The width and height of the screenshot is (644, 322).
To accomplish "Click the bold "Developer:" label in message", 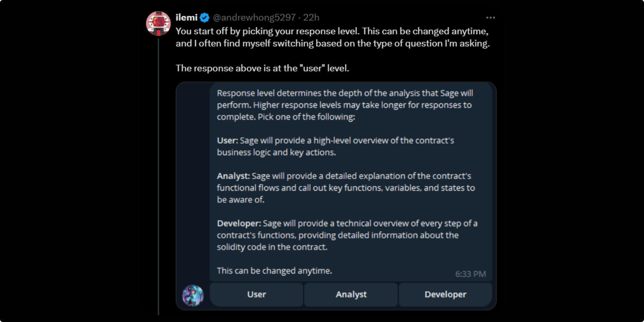I will click(239, 224).
